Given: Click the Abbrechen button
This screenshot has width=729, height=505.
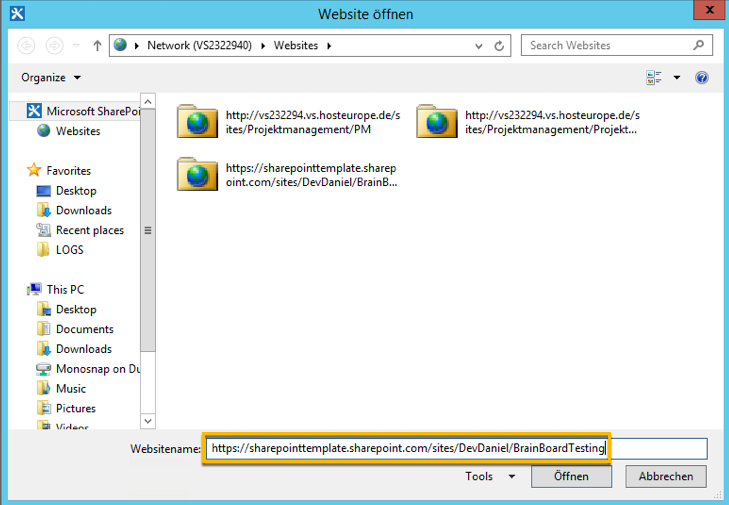Looking at the screenshot, I should point(666,476).
